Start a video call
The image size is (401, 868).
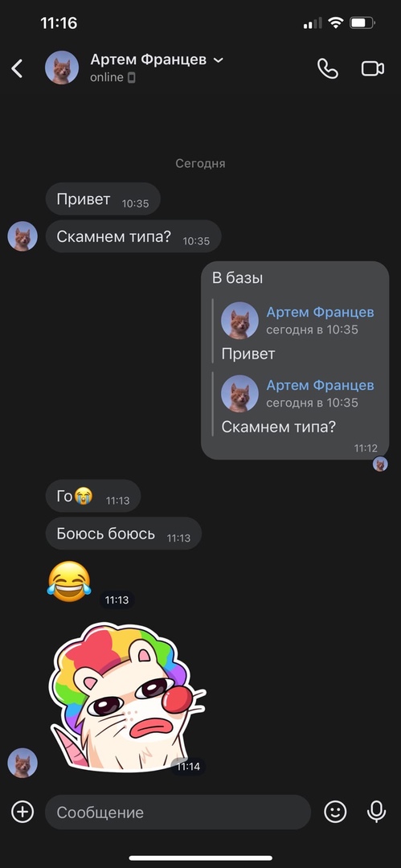click(x=373, y=68)
